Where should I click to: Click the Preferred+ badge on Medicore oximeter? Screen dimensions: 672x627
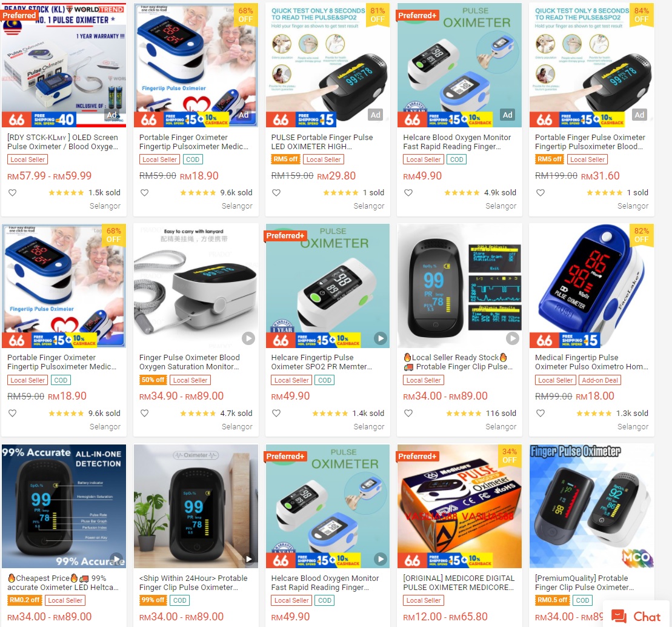[417, 457]
